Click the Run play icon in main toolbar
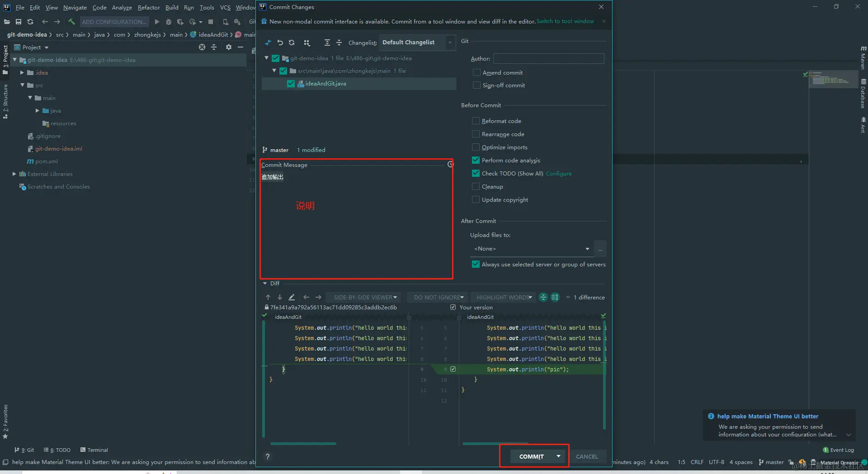 point(157,22)
